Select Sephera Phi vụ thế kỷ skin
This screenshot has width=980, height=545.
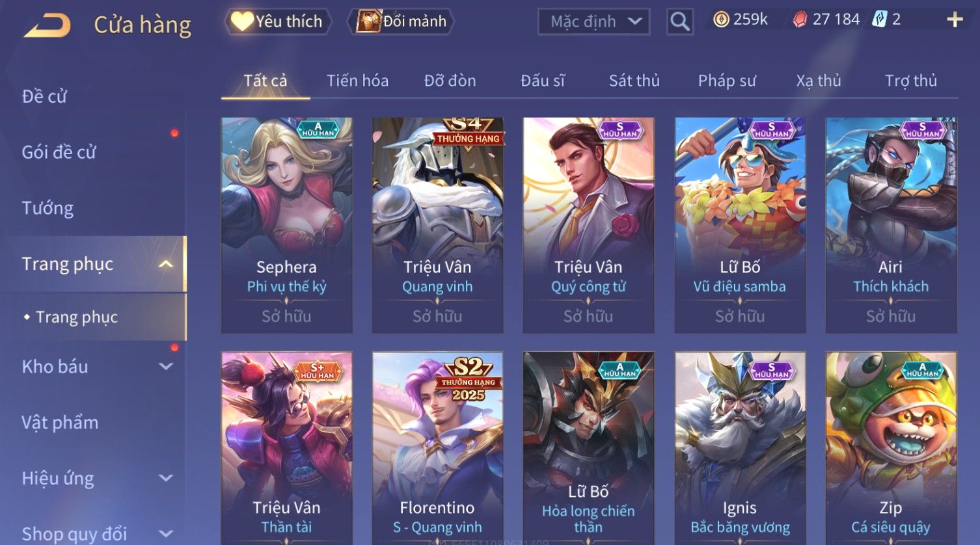pos(286,225)
